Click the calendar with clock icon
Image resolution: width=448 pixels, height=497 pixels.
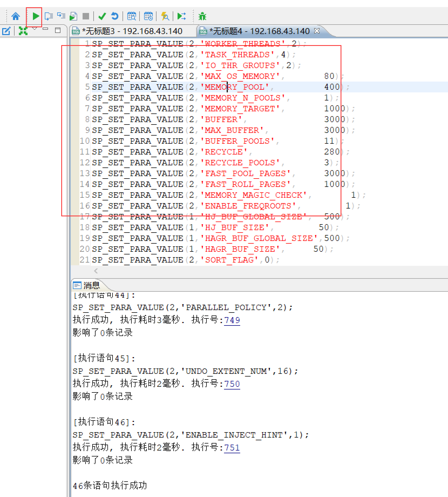pos(148,16)
